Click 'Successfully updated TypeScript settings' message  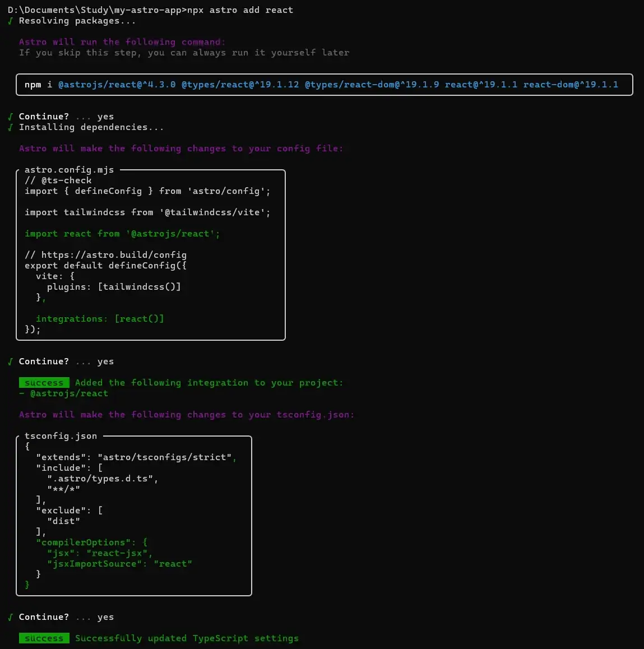[x=187, y=638]
